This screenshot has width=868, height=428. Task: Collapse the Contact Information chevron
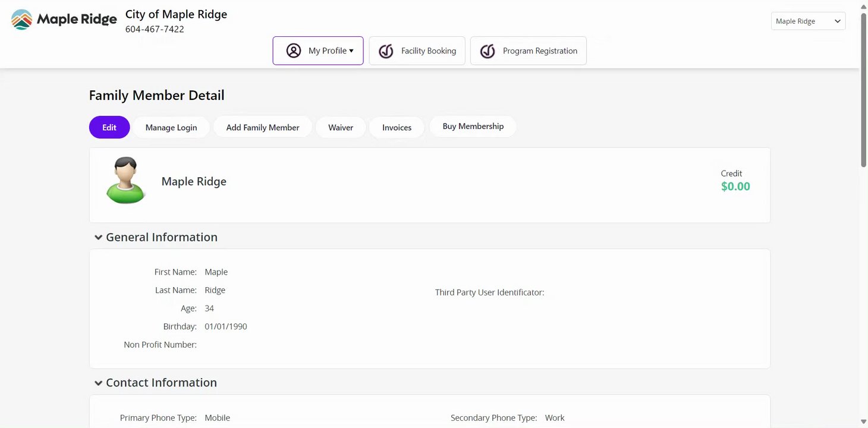(98, 383)
